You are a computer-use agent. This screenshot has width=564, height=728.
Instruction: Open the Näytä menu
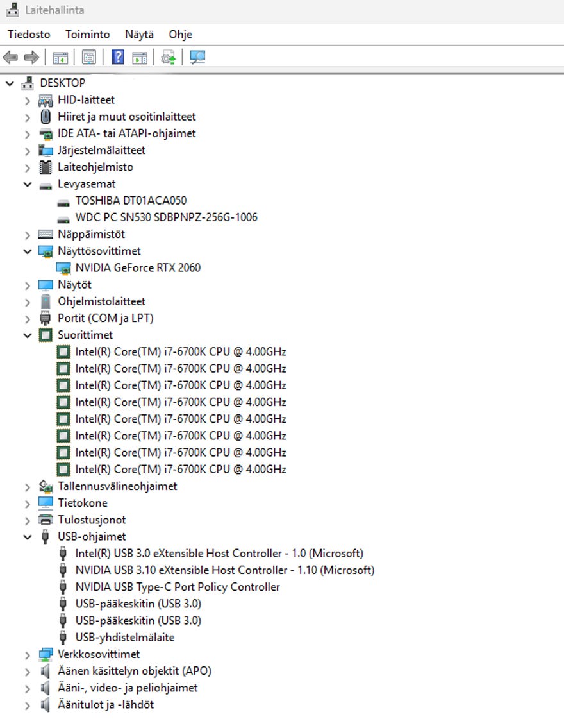139,35
